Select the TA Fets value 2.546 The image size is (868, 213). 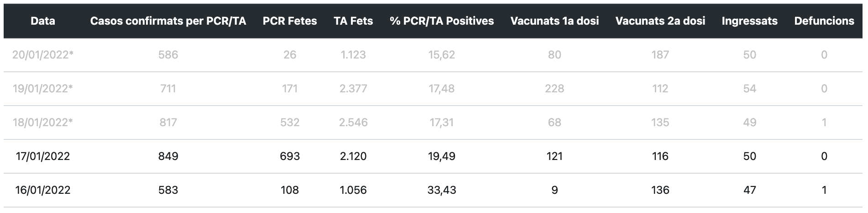[353, 122]
